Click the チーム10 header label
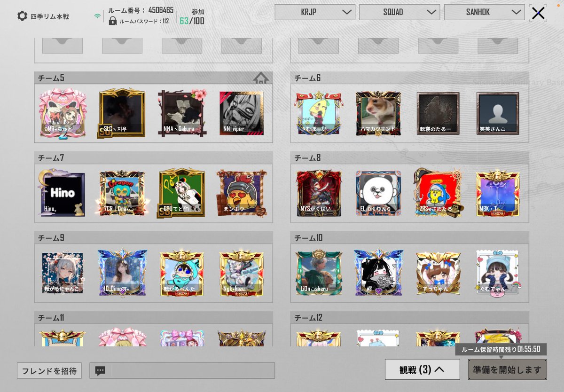 click(x=309, y=238)
